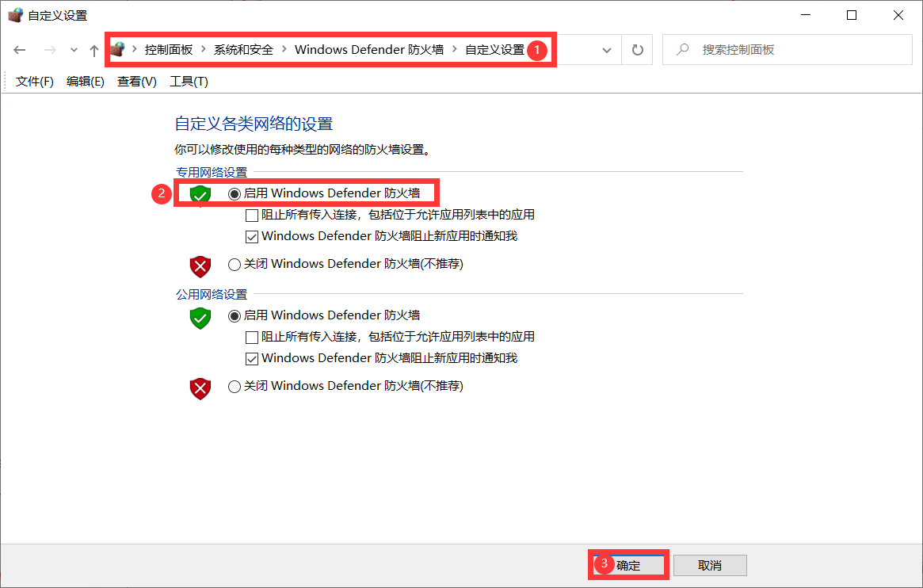The height and width of the screenshot is (588, 923).
Task: Maximize the 自定义设置 window
Action: coord(852,15)
